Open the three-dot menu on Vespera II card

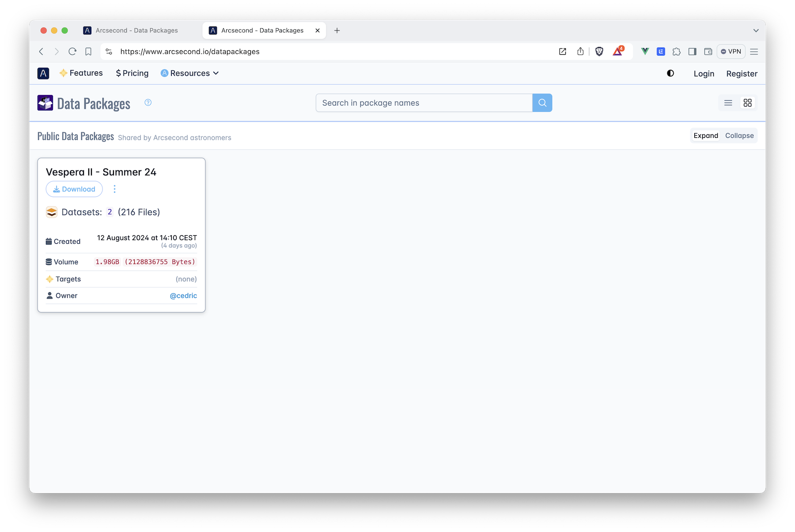(x=114, y=189)
